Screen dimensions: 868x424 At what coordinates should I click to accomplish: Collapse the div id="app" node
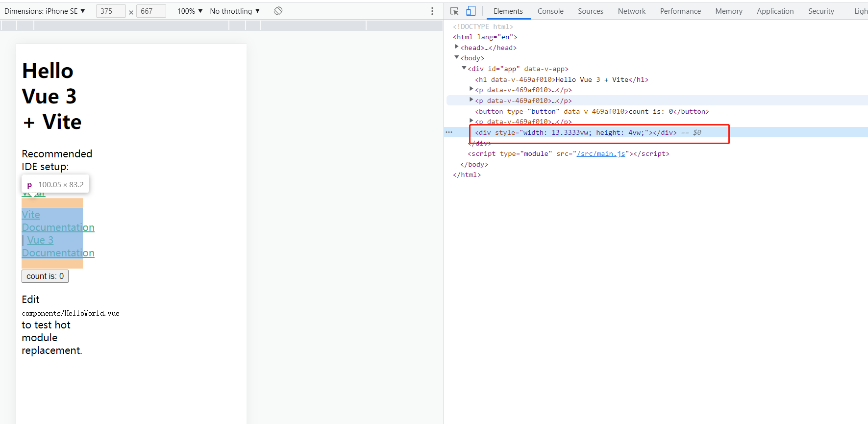coord(464,69)
